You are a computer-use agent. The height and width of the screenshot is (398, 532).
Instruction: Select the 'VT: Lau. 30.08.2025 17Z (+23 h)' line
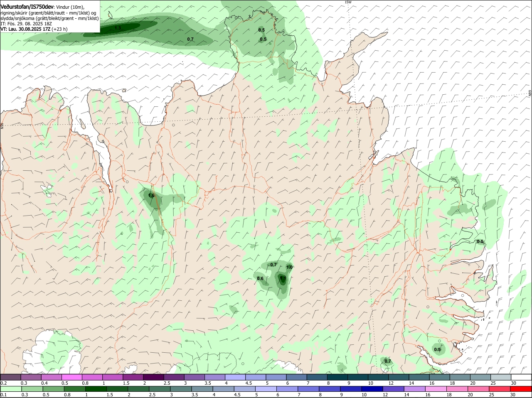click(x=34, y=29)
